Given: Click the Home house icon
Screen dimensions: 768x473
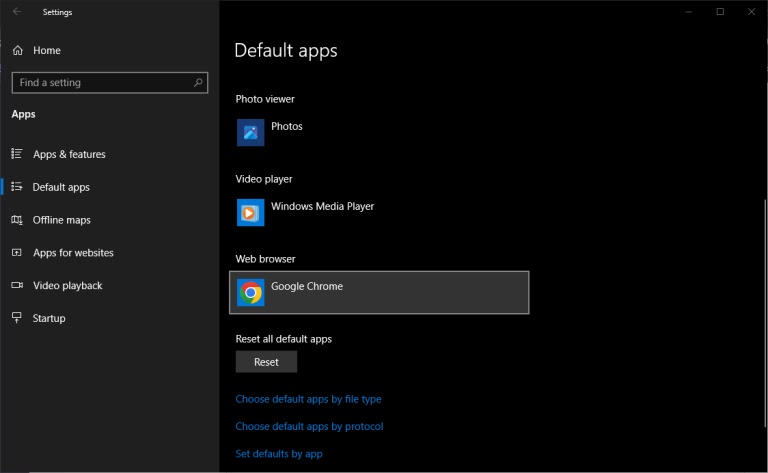Looking at the screenshot, I should coord(18,50).
